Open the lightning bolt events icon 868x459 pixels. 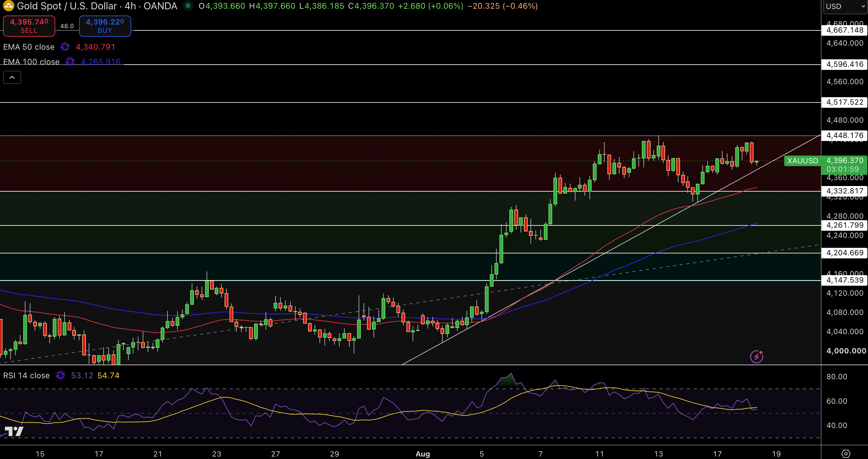pos(757,357)
